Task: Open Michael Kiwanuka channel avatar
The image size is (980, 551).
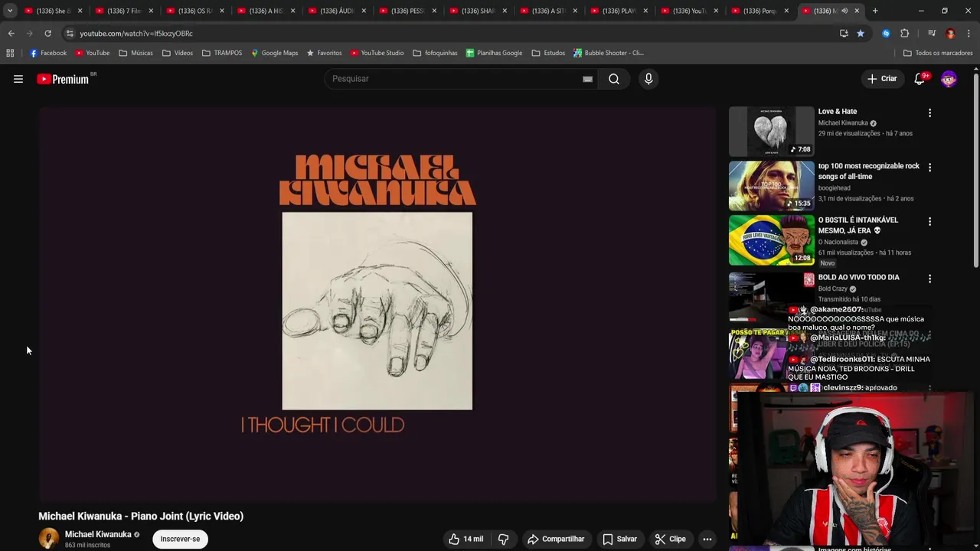Action: coord(49,539)
